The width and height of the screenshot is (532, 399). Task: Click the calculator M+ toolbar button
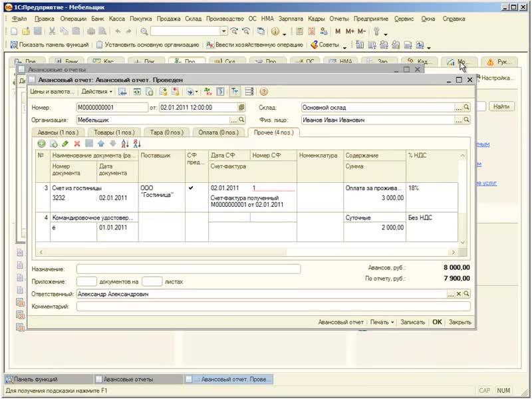(349, 31)
